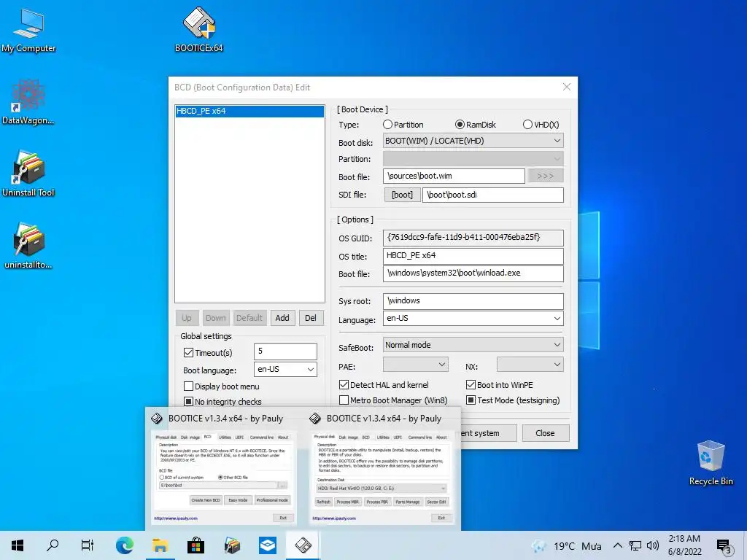The image size is (747, 560).
Task: Click the taskbar clock showing 2:18 AM
Action: pos(684,545)
